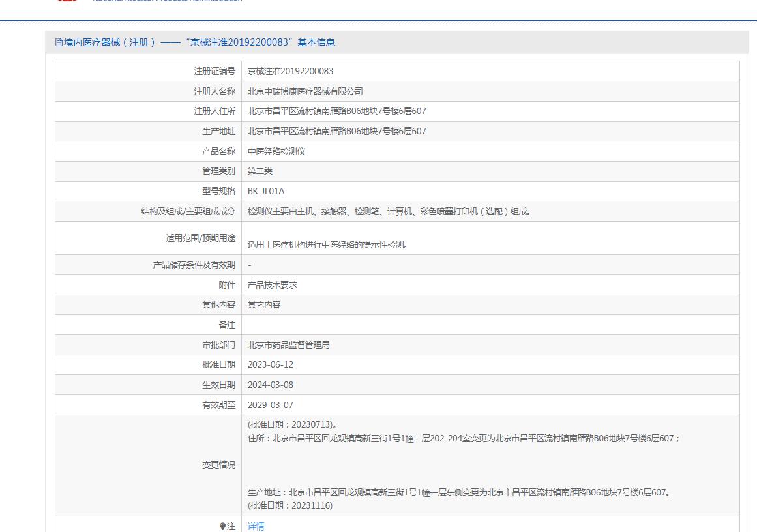757x532 pixels.
Task: Click management class value 第二类
Action: click(260, 171)
